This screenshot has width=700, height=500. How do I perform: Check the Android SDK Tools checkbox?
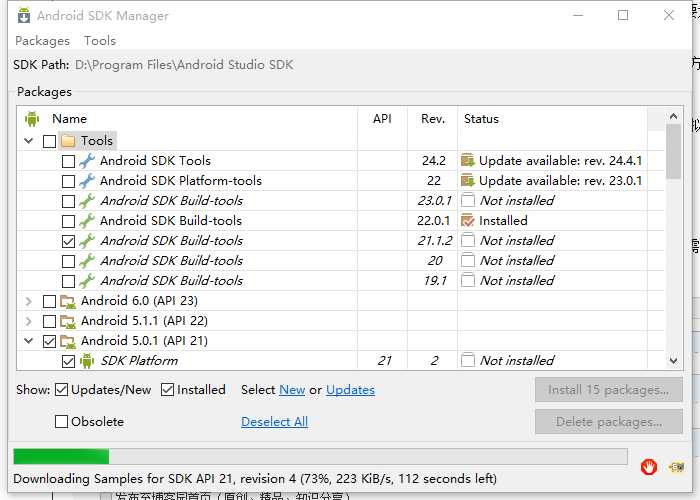pos(68,161)
